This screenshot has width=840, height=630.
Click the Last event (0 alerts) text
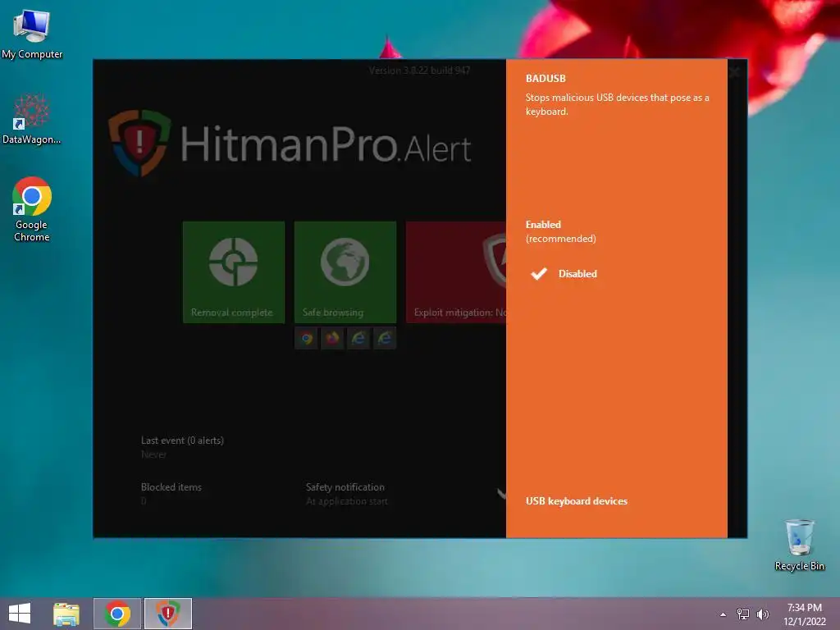(182, 441)
